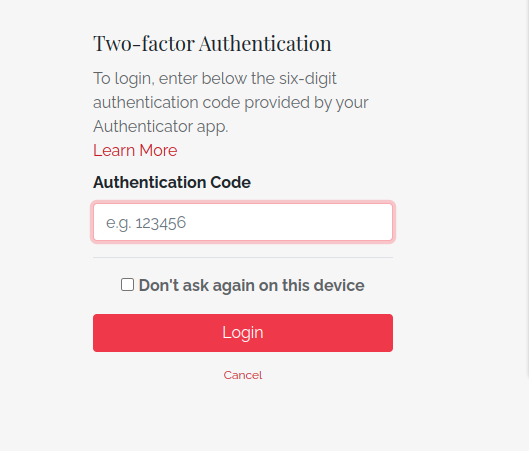
Task: Follow the red Learn More hyperlink
Action: point(135,150)
